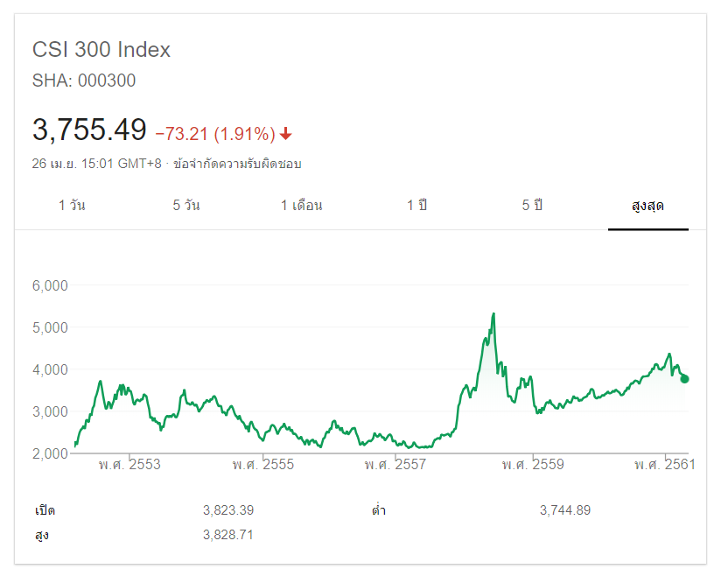Click the เปิด value 3,823.39
This screenshot has height=583, width=728.
click(x=228, y=510)
